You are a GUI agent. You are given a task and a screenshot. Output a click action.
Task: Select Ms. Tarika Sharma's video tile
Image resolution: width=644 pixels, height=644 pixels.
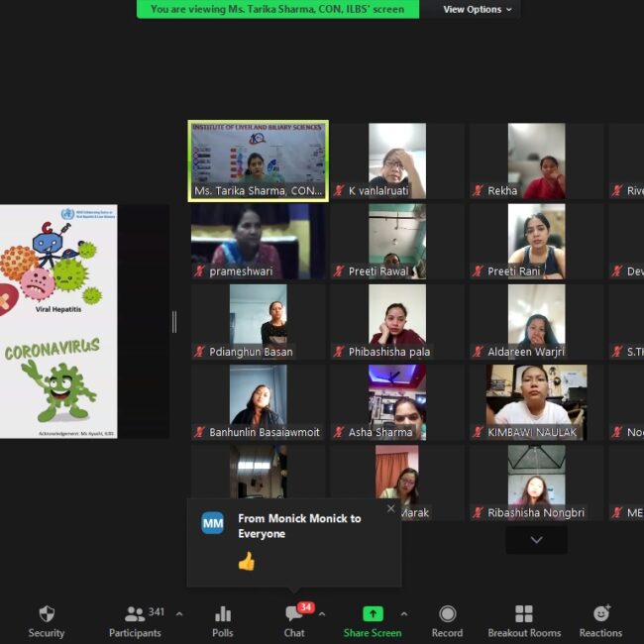258,161
